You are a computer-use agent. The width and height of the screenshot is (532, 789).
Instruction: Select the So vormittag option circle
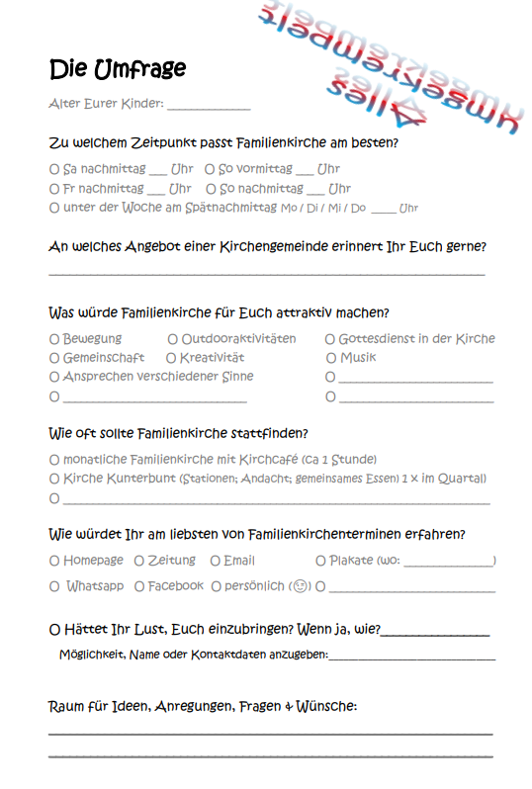[x=210, y=170]
